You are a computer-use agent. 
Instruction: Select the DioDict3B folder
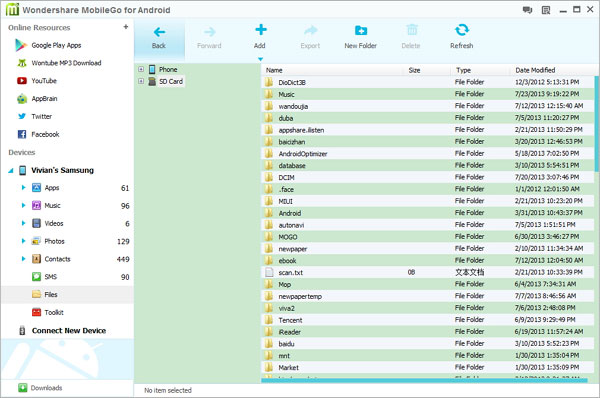pos(427,82)
